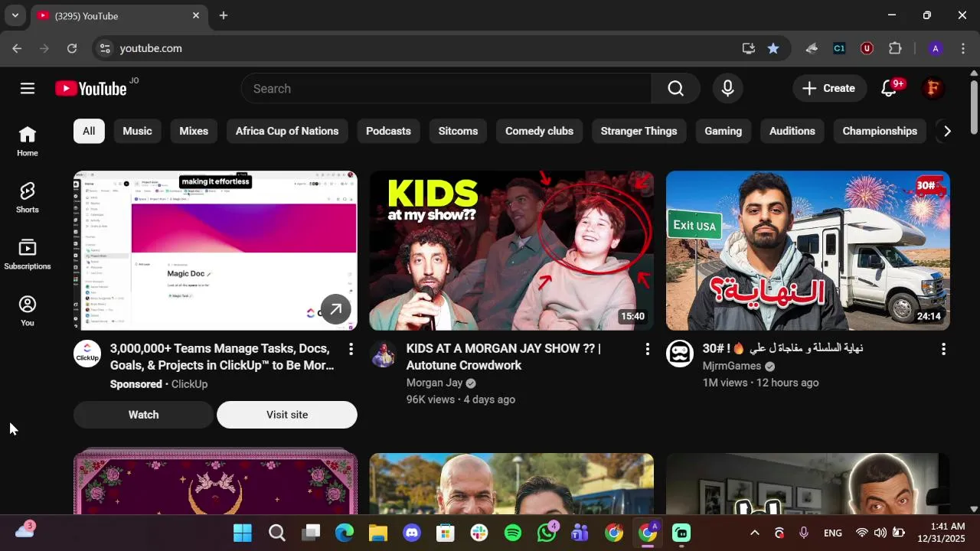Select the Auditions filter chip
Viewport: 980px width, 551px height.
[x=792, y=131]
